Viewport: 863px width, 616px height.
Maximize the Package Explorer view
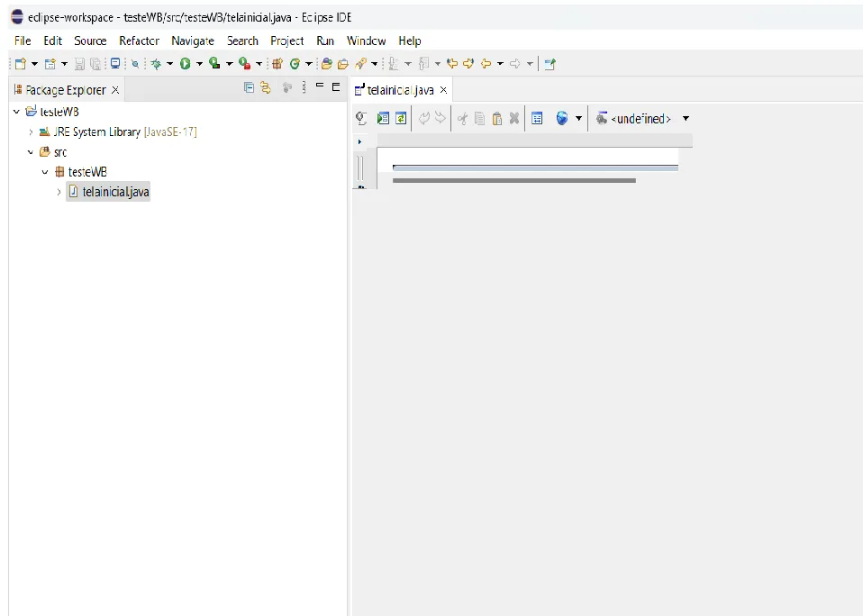pos(336,86)
